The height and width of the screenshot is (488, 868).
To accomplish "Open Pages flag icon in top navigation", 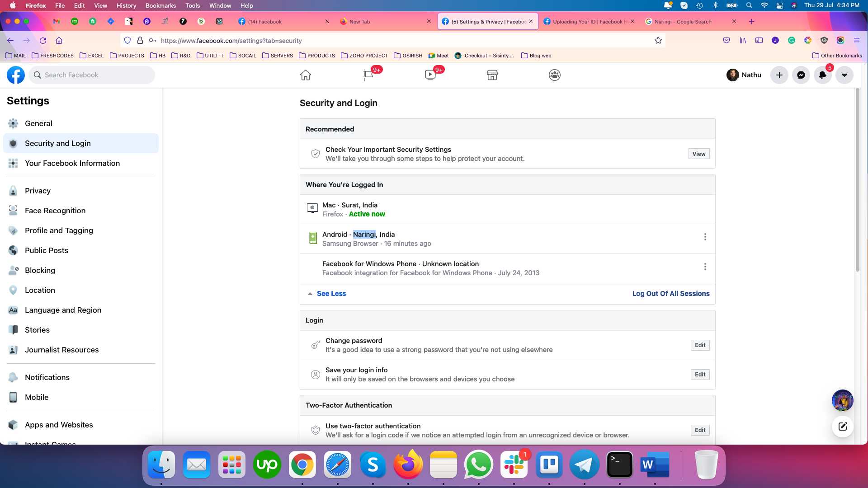I will point(368,75).
